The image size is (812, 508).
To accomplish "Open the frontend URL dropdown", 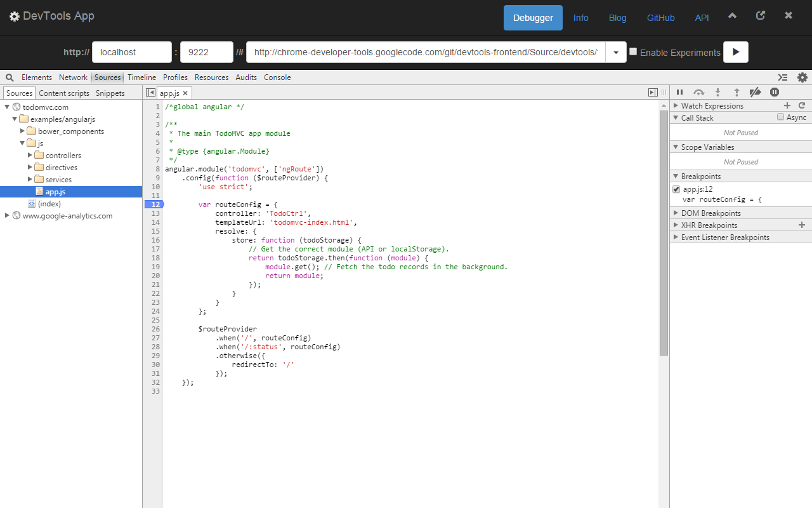I will coord(615,52).
